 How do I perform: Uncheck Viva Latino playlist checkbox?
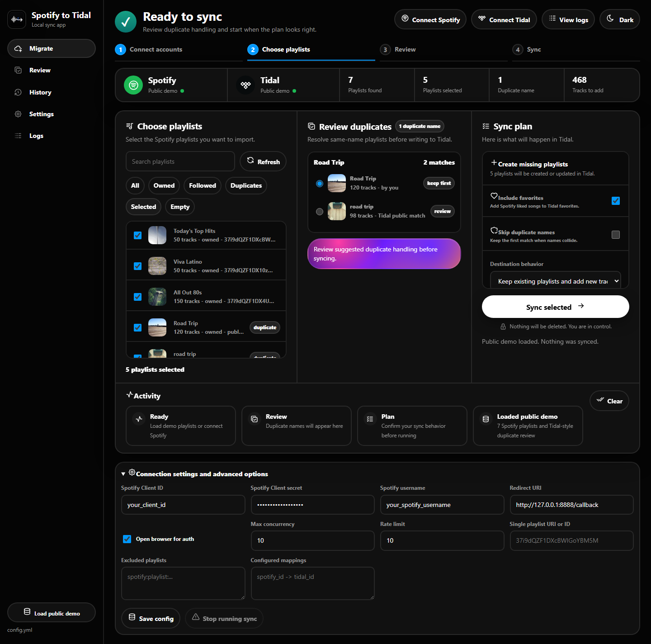[138, 266]
